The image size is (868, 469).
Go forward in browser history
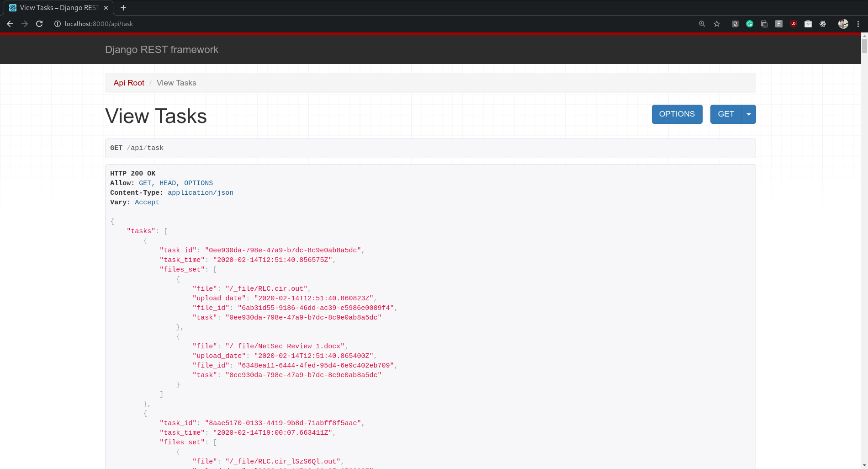[x=25, y=24]
